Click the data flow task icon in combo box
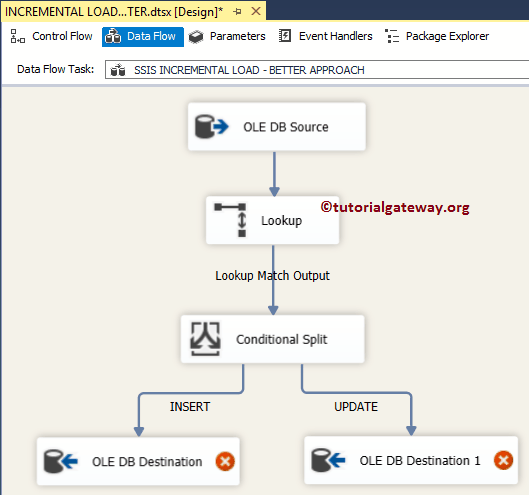 118,70
